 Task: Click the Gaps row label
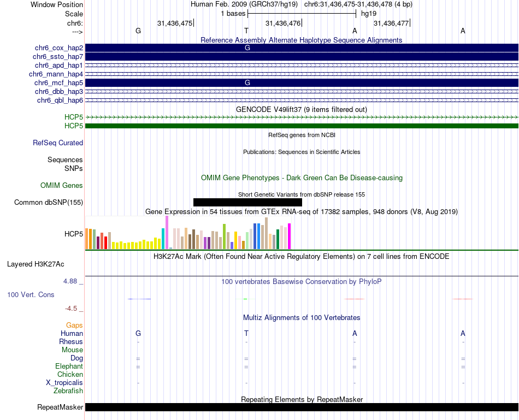point(74,326)
